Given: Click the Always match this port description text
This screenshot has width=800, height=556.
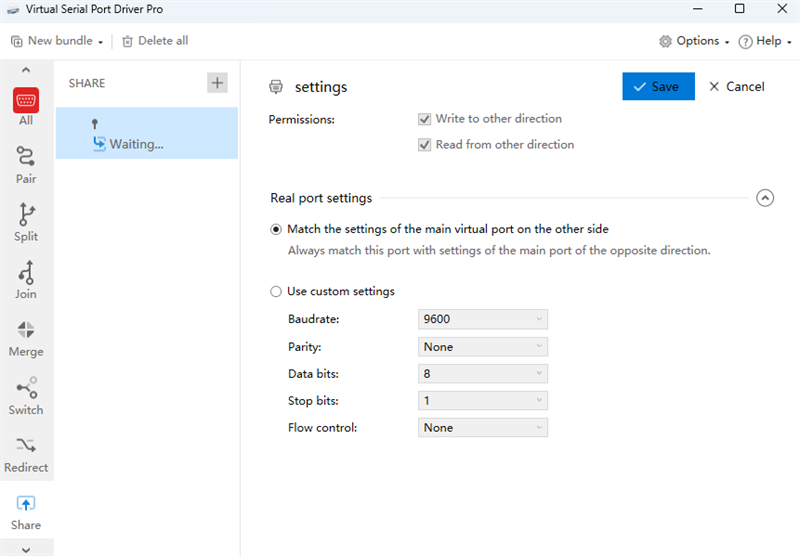Looking at the screenshot, I should coord(499,250).
